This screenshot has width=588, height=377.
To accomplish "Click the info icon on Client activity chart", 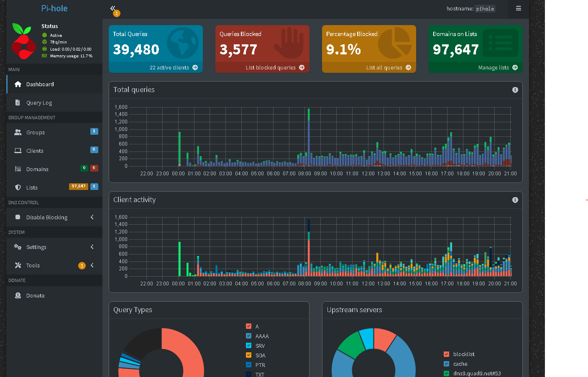I will coord(515,200).
